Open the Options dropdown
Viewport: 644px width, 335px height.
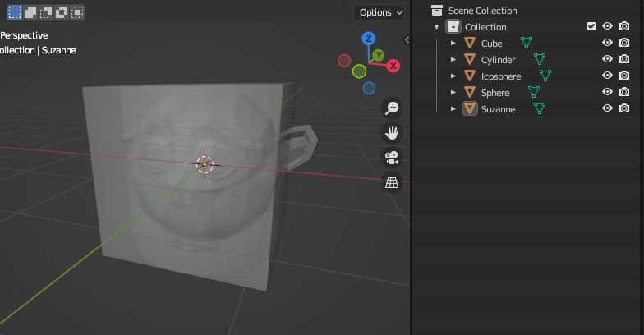click(379, 12)
